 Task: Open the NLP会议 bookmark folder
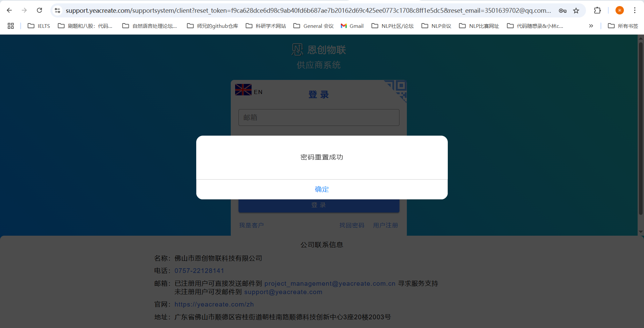point(436,26)
